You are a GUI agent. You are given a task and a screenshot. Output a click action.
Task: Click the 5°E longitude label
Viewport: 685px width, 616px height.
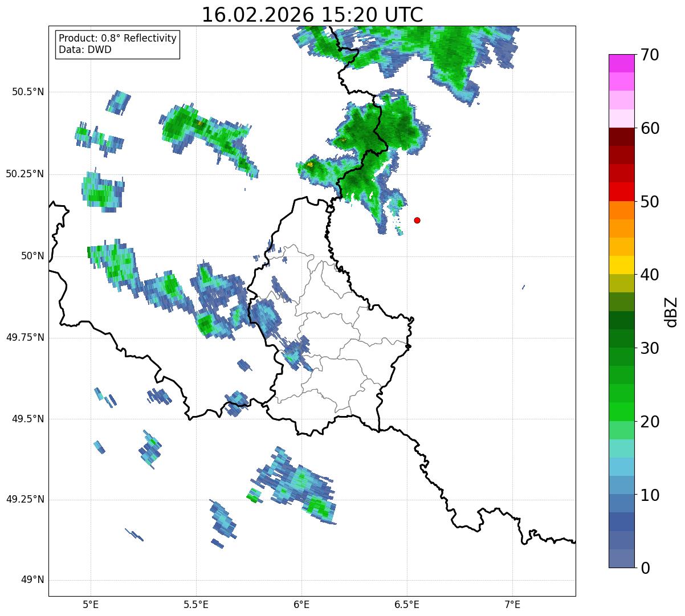pyautogui.click(x=91, y=604)
